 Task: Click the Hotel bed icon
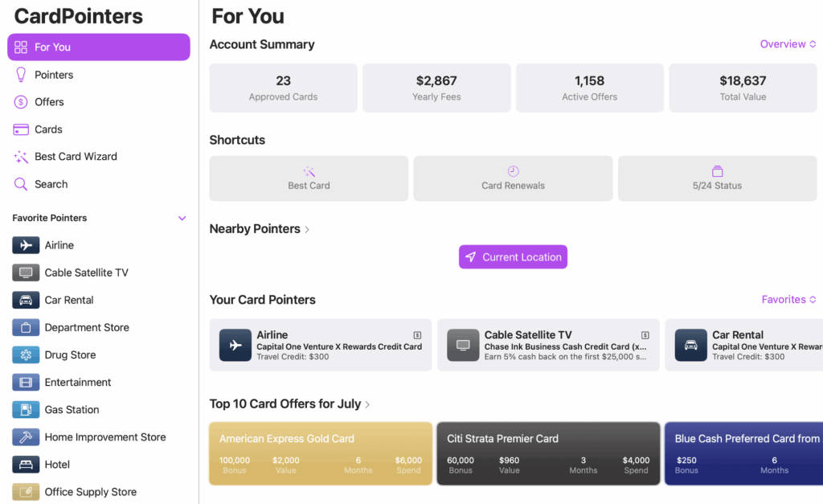[26, 465]
